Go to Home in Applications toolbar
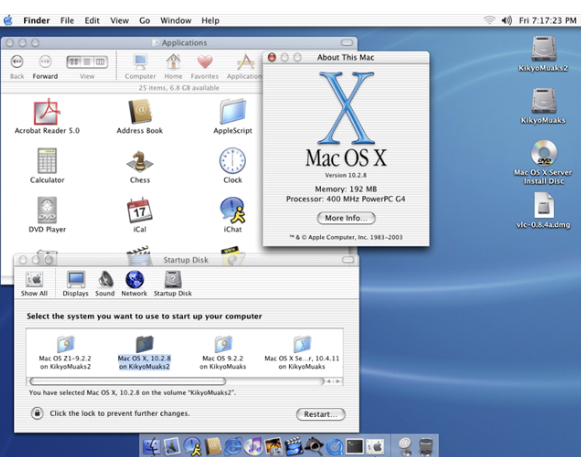581x457 pixels. coord(173,62)
